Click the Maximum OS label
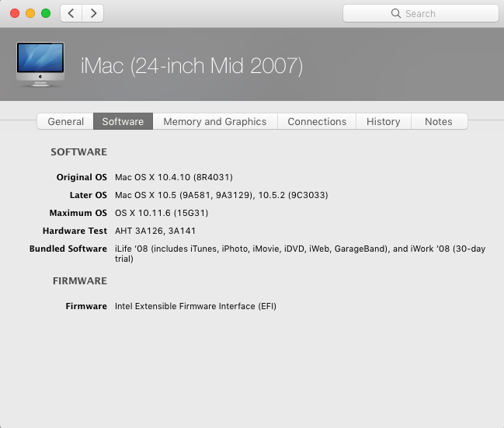Screen dimensions: 504x428 pyautogui.click(x=78, y=213)
